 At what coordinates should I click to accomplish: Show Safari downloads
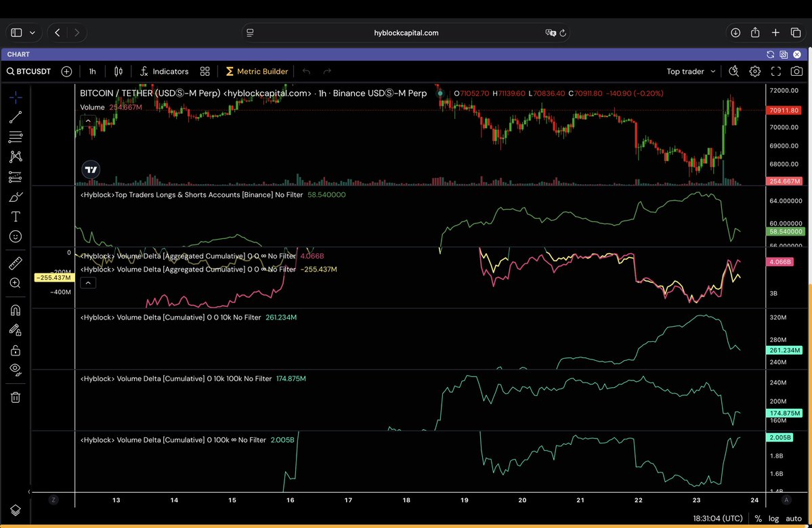pos(735,32)
